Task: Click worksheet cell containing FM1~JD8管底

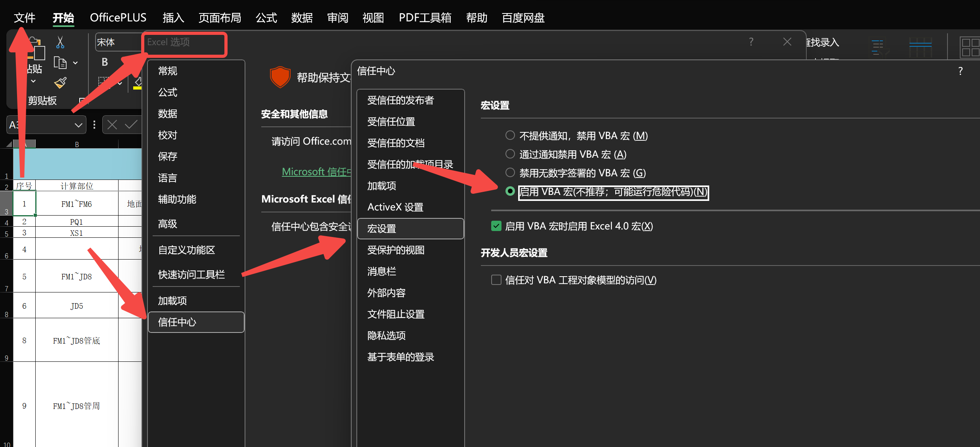Action: tap(77, 340)
